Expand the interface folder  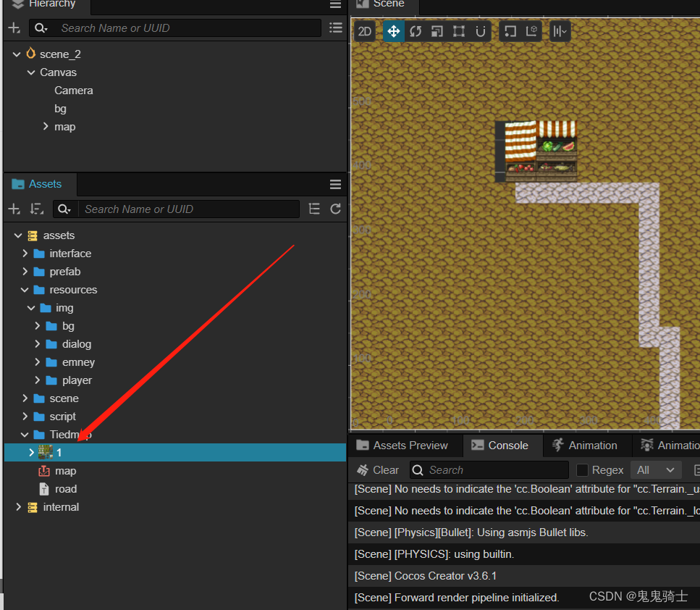[x=25, y=254]
